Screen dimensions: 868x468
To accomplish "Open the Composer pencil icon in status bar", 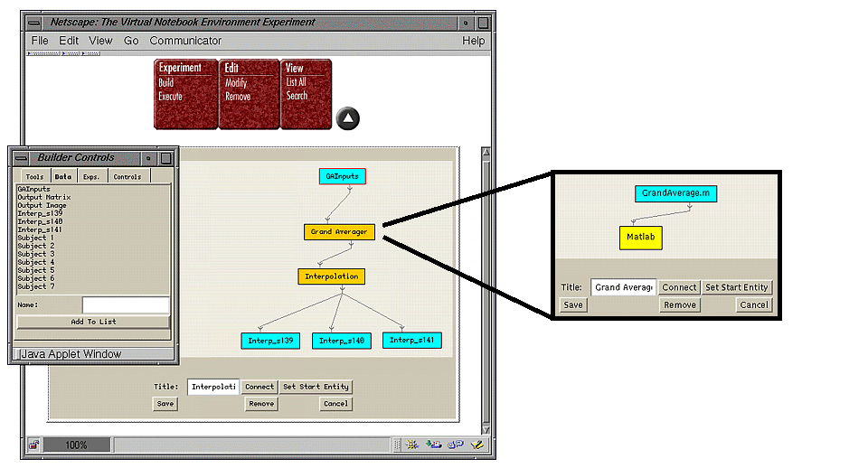I will click(477, 445).
